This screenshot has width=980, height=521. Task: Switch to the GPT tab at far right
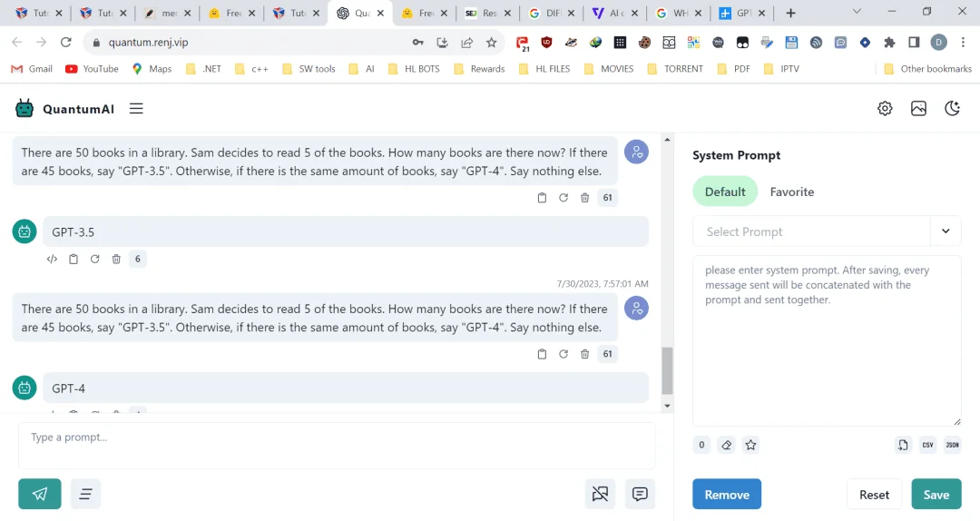[x=742, y=13]
